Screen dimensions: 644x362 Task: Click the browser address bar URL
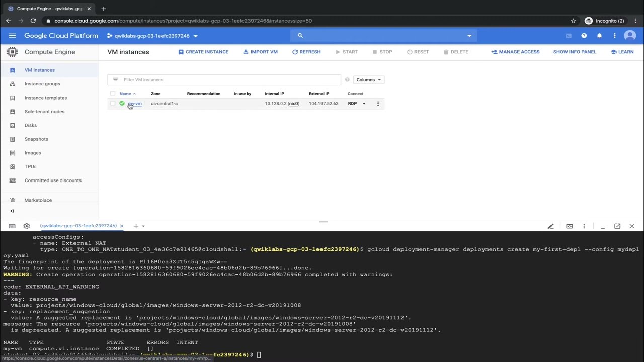(183, 21)
